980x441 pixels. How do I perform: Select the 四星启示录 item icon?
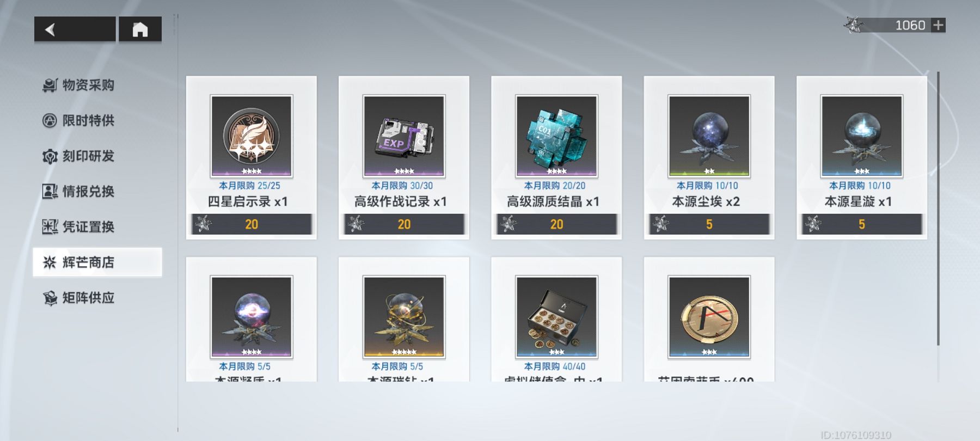tap(252, 136)
